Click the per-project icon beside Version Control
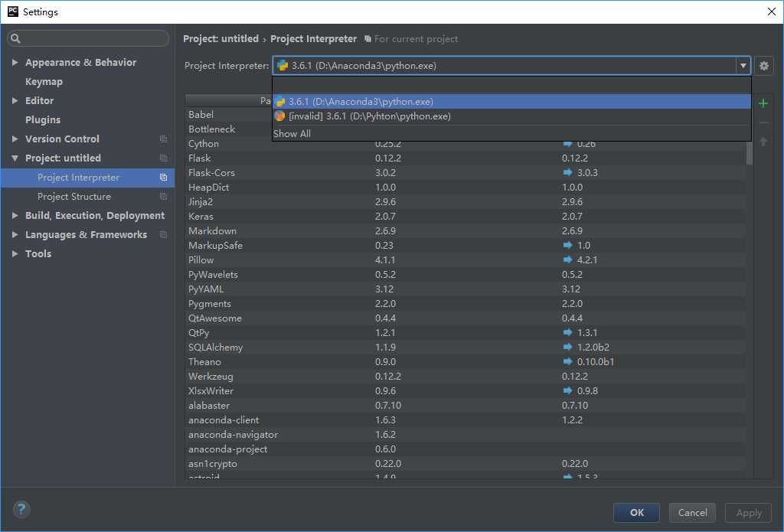The image size is (784, 532). [x=163, y=139]
